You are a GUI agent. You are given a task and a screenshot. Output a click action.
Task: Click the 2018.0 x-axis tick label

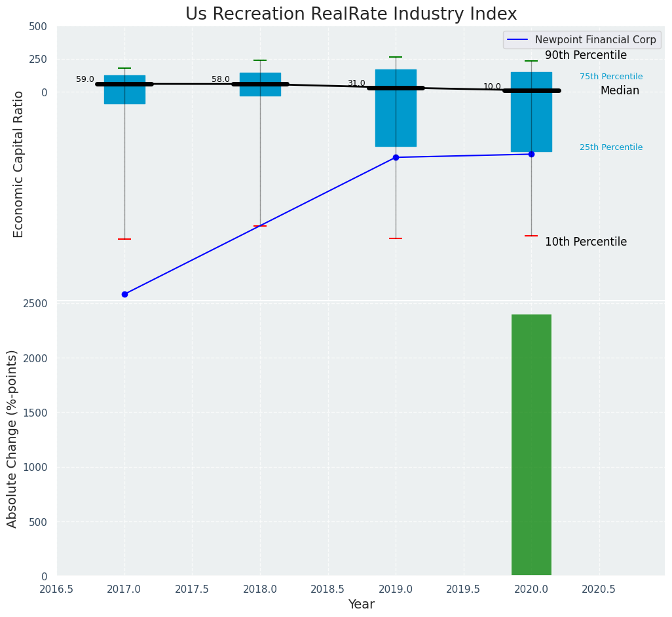coord(260,589)
